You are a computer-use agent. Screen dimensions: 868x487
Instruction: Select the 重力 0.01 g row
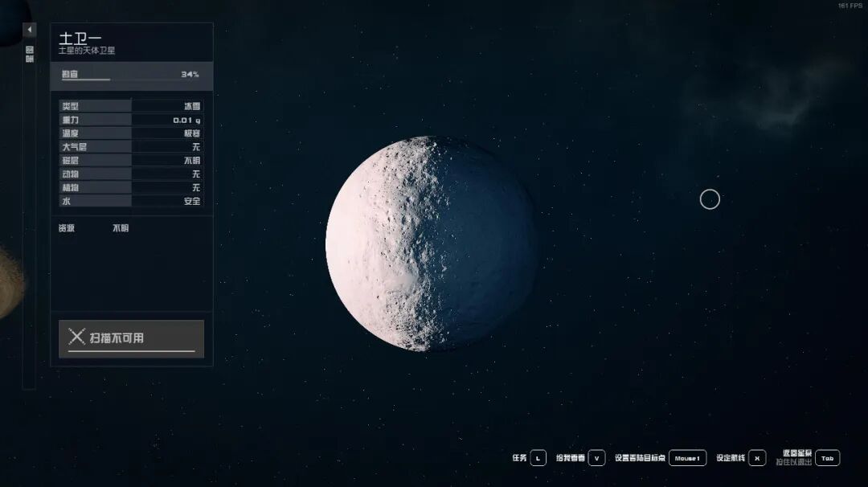tap(131, 120)
